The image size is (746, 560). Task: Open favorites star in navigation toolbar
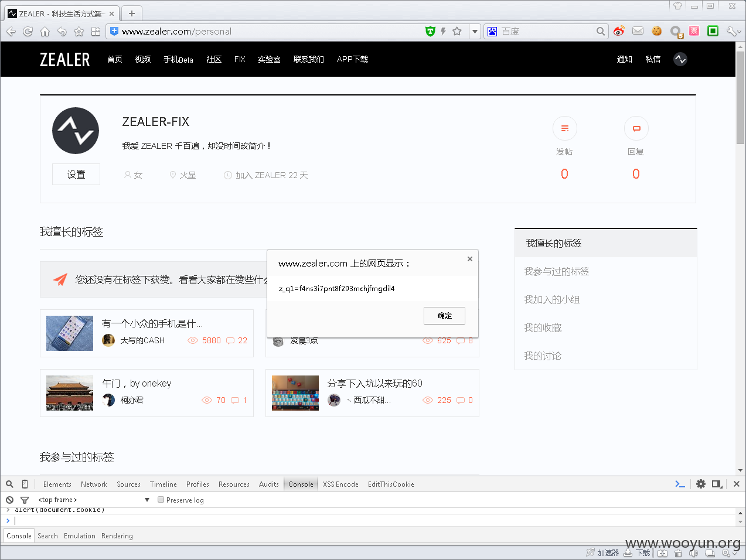[x=79, y=32]
